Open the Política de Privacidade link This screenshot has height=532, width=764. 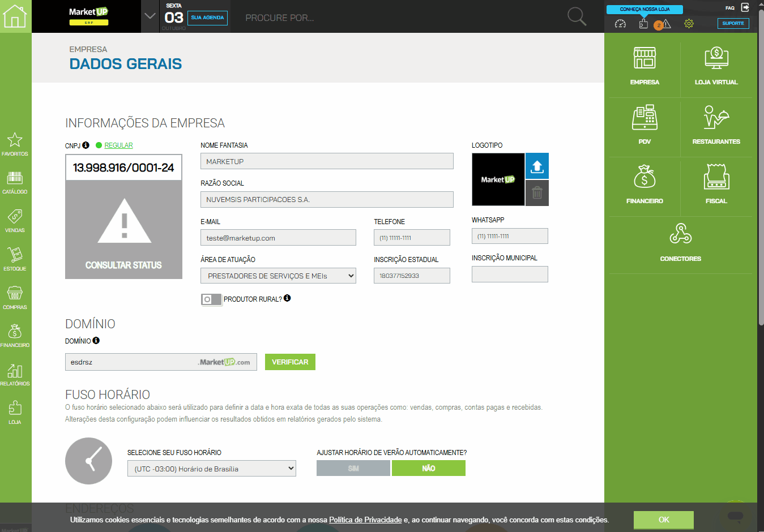(365, 520)
